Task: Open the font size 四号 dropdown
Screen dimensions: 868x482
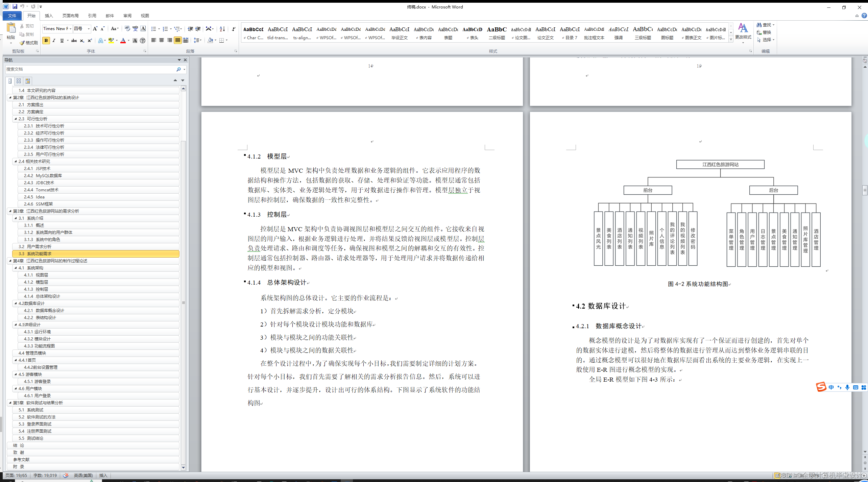Action: [x=89, y=29]
